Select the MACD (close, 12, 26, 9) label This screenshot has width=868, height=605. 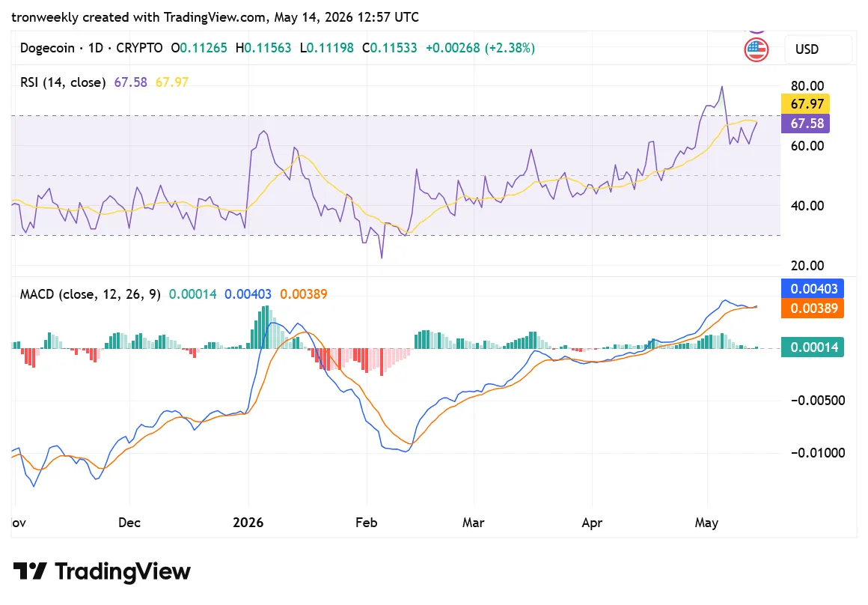coord(91,294)
